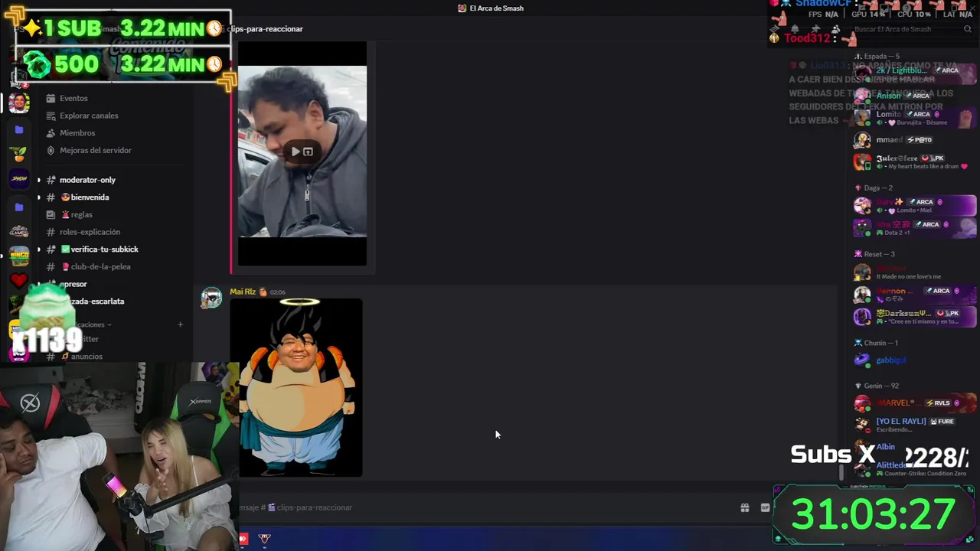Open member MARVEL with RVLS tag
The height and width of the screenshot is (551, 980).
[x=915, y=403]
